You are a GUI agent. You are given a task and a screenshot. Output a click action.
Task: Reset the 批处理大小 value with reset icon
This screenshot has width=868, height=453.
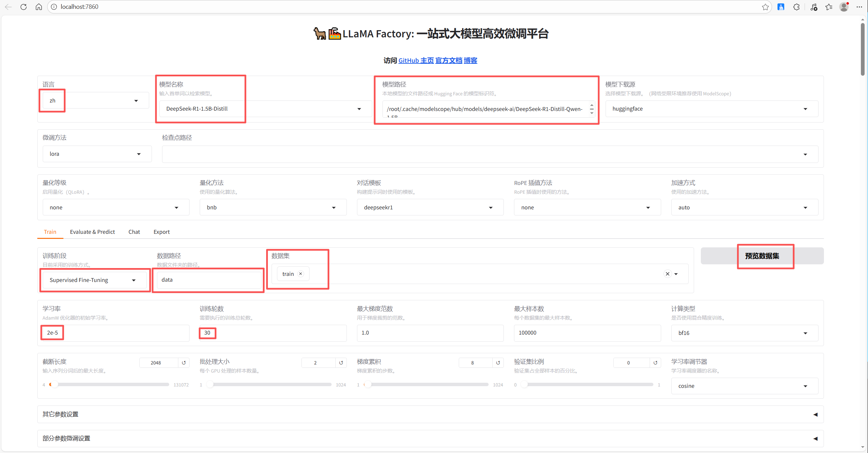[x=341, y=363]
